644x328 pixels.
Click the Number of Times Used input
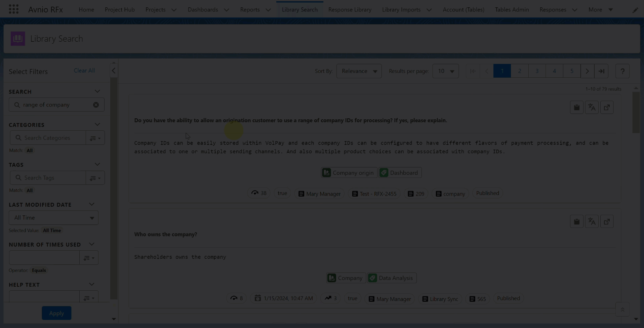point(44,258)
